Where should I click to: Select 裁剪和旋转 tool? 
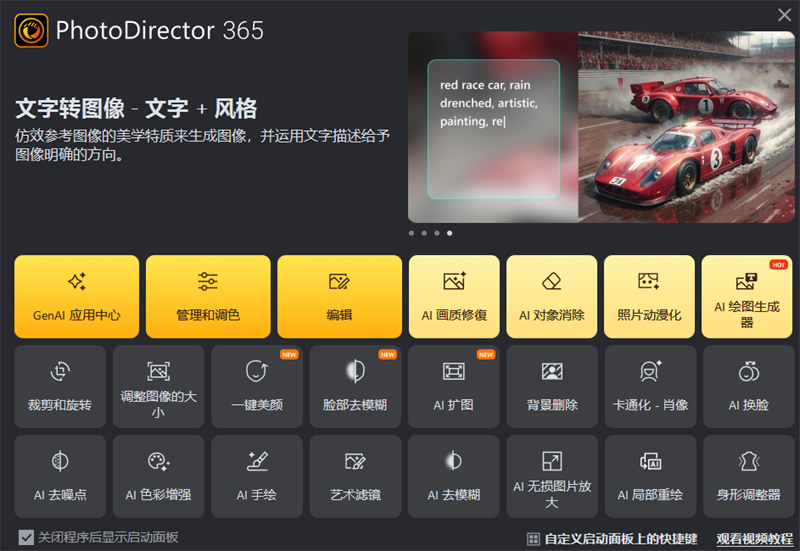click(x=60, y=386)
